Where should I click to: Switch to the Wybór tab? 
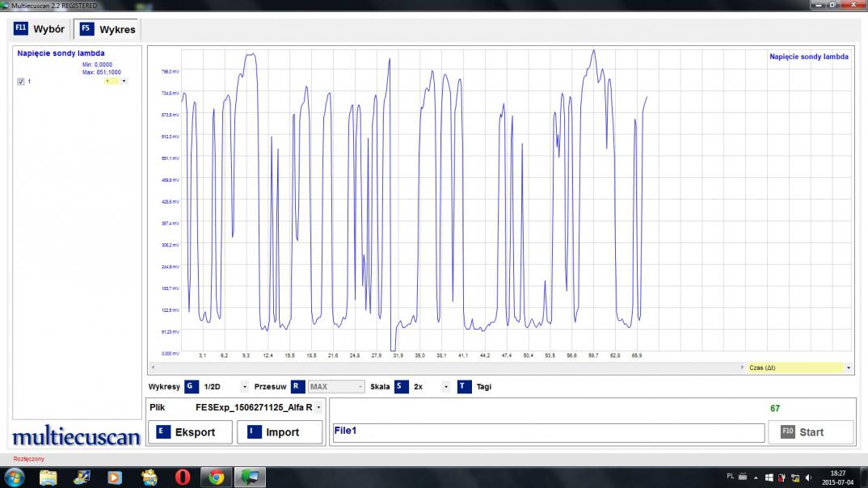click(x=40, y=29)
